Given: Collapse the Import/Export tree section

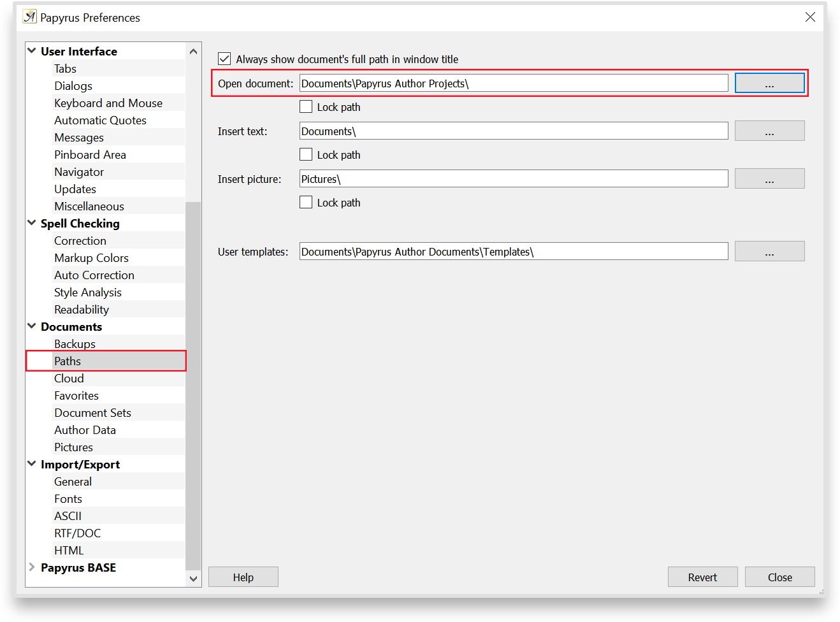Looking at the screenshot, I should pyautogui.click(x=32, y=463).
